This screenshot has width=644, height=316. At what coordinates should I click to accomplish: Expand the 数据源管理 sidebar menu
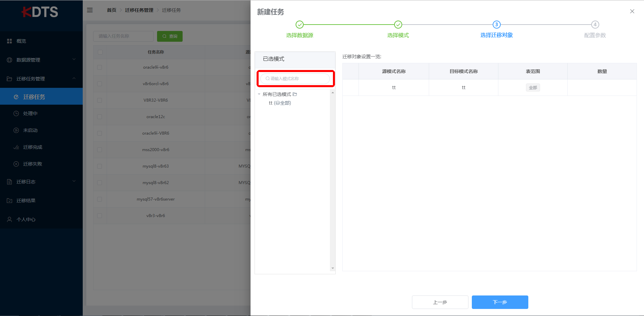[41, 60]
